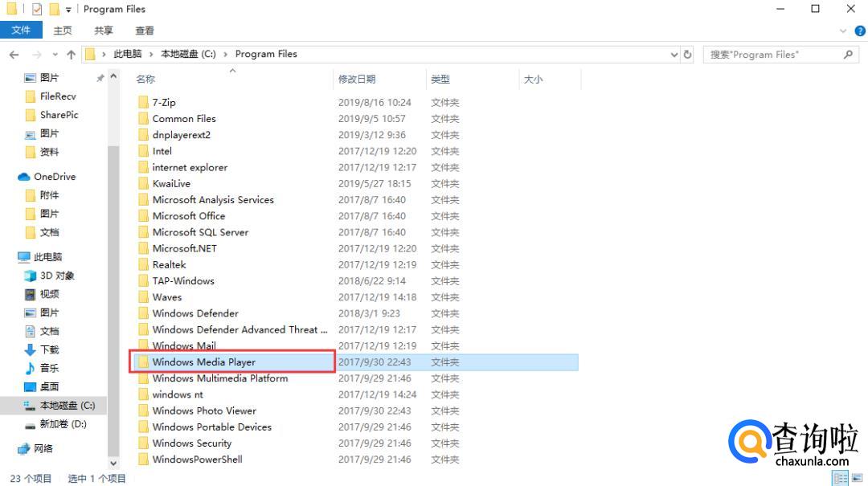Open 音乐 in the navigation pane

pos(49,368)
